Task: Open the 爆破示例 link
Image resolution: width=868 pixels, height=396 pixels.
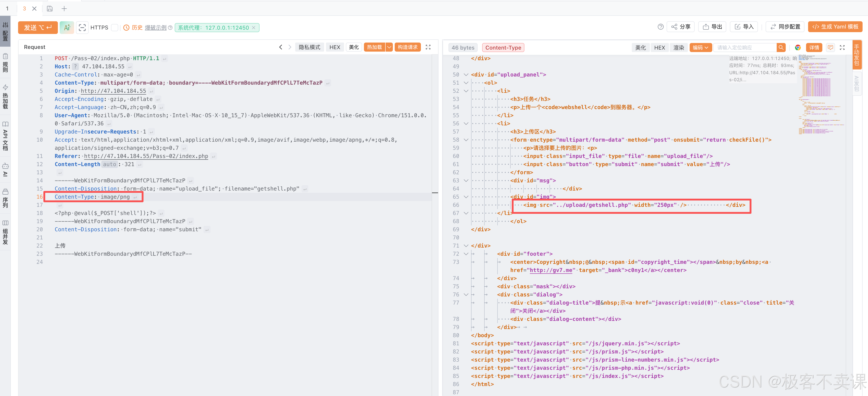Action: click(156, 28)
